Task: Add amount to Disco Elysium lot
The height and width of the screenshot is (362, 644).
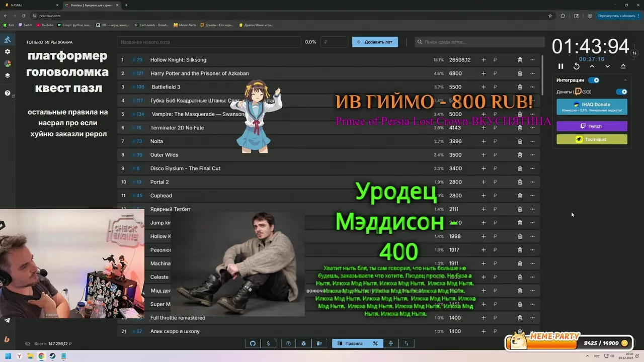Action: (484, 168)
